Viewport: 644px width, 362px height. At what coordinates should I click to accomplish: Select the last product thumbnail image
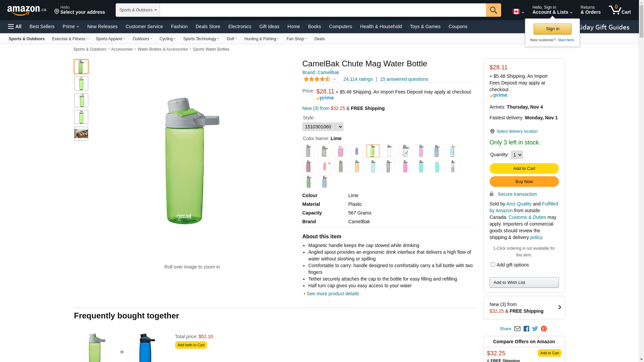[81, 134]
